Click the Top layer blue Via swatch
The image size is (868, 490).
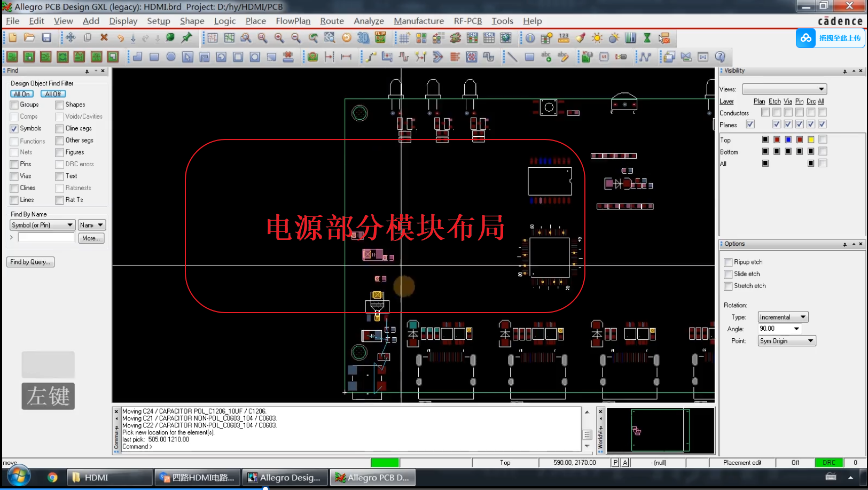coord(788,140)
